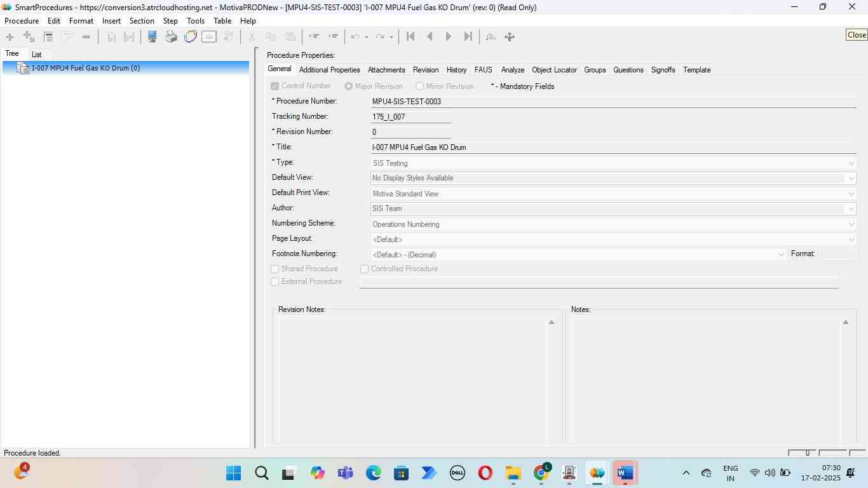Click the blue monitor view toolbar icon
The height and width of the screenshot is (488, 868).
(x=152, y=37)
